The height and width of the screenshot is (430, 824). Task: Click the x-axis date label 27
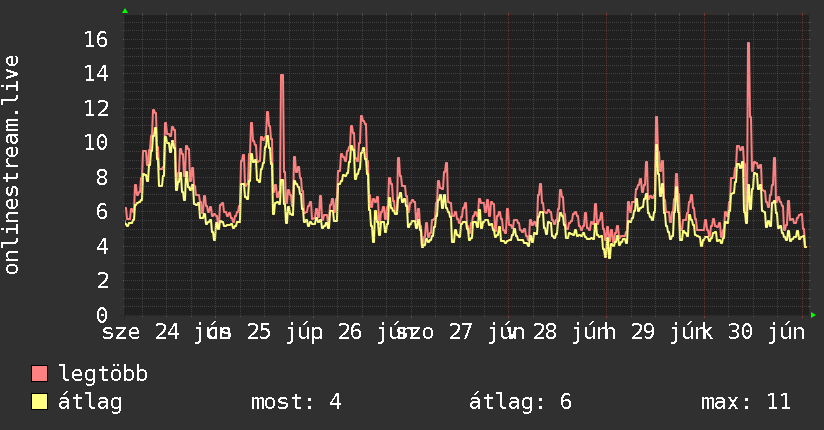(x=460, y=332)
